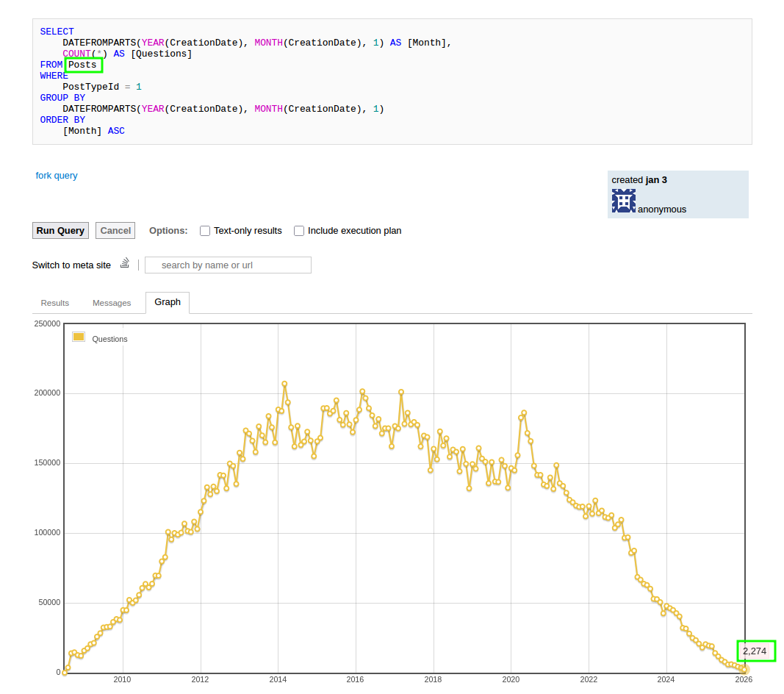Open the fork query link
The width and height of the screenshot is (784, 694).
click(57, 176)
